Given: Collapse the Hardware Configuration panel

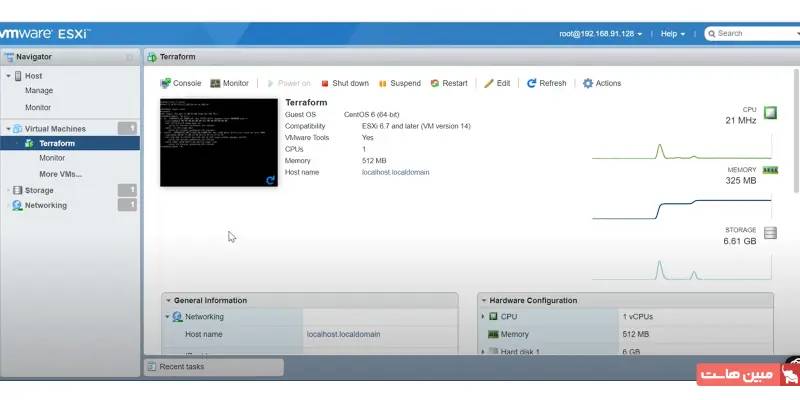Looking at the screenshot, I should pos(484,301).
